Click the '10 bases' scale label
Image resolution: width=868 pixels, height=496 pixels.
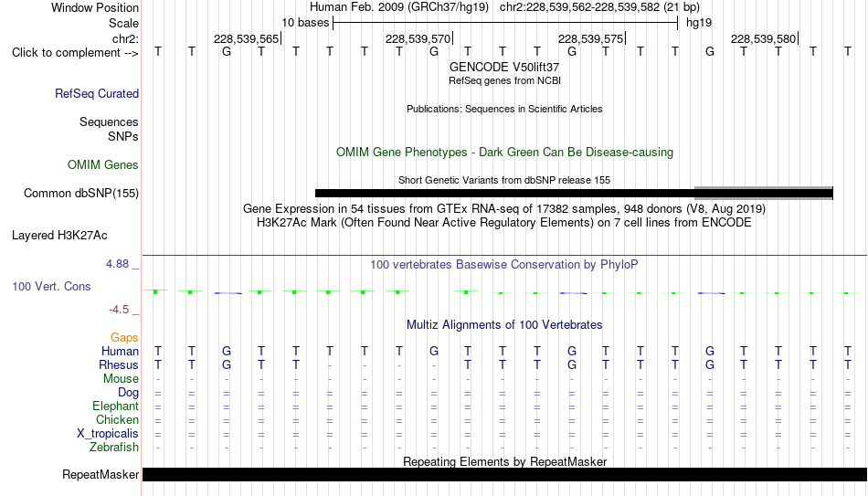305,23
